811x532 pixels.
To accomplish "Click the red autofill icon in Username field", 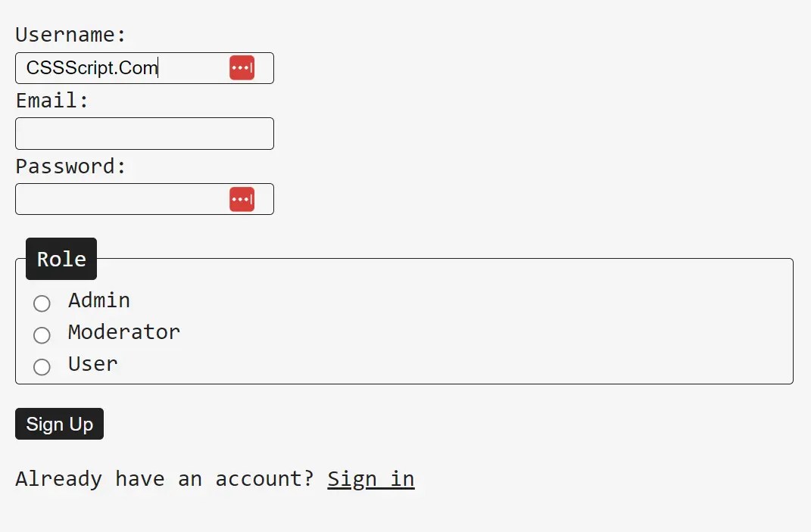I will pos(242,67).
